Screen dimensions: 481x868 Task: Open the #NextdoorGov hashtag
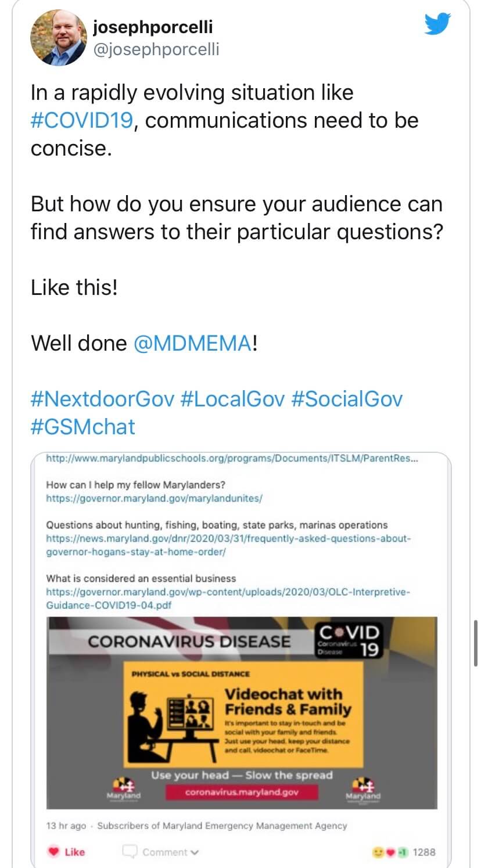[102, 399]
